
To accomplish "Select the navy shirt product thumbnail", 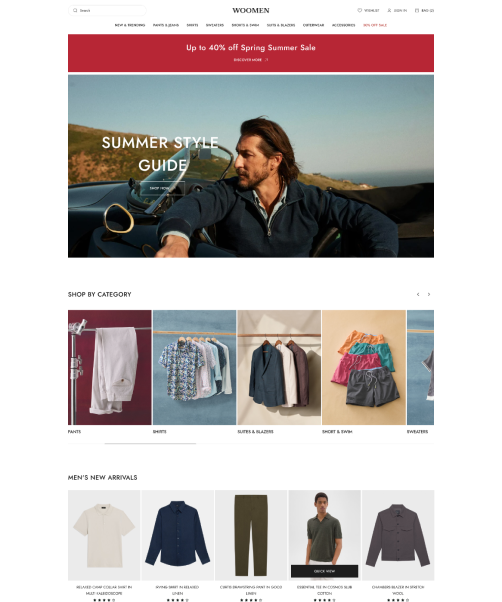I will point(177,535).
